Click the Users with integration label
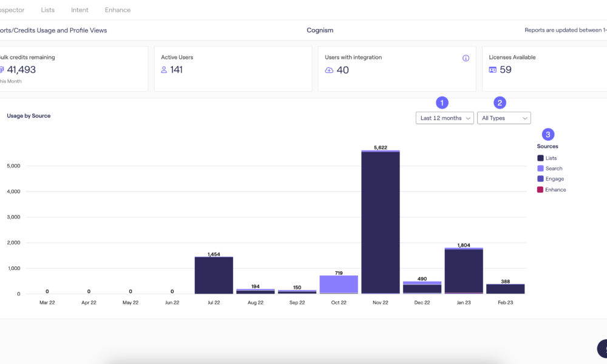The height and width of the screenshot is (364, 607). click(x=353, y=57)
